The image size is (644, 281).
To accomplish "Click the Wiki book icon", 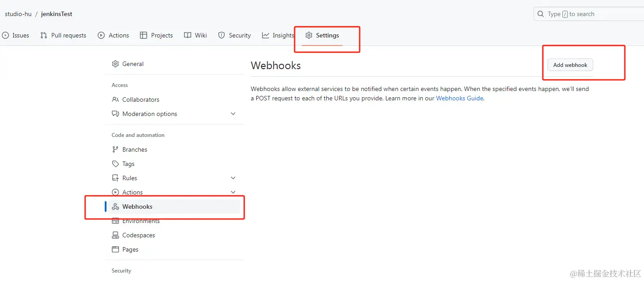I will [x=188, y=35].
